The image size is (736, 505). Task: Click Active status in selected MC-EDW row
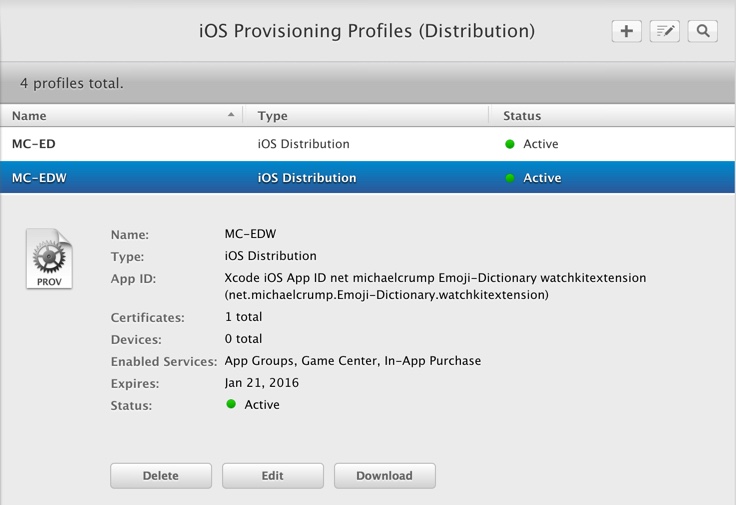point(542,178)
